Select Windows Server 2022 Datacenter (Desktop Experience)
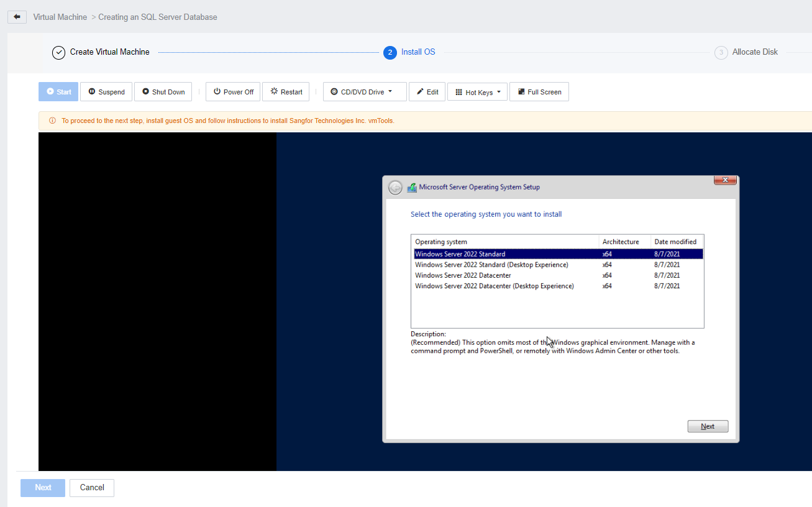This screenshot has height=507, width=812. point(558,286)
